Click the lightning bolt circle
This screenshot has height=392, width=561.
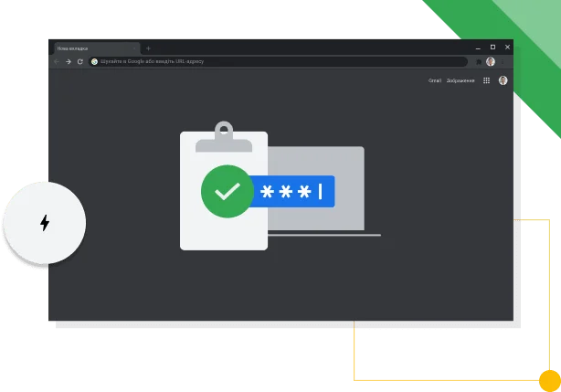pos(45,222)
